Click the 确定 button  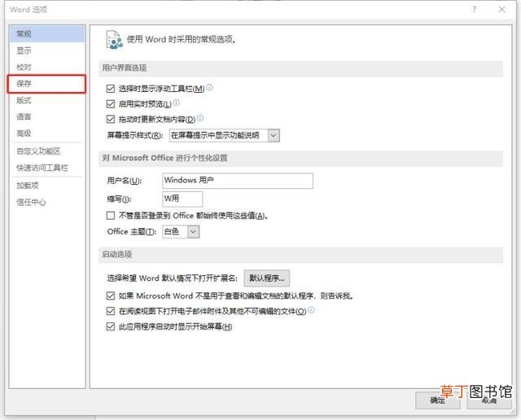(438, 400)
